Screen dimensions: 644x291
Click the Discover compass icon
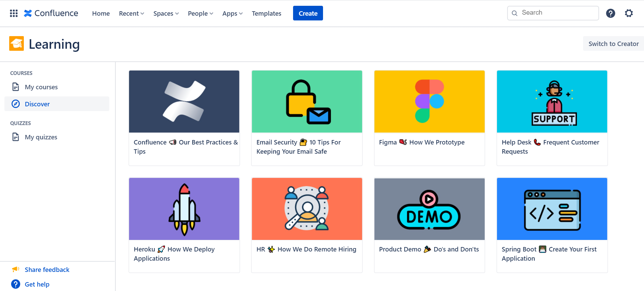16,104
